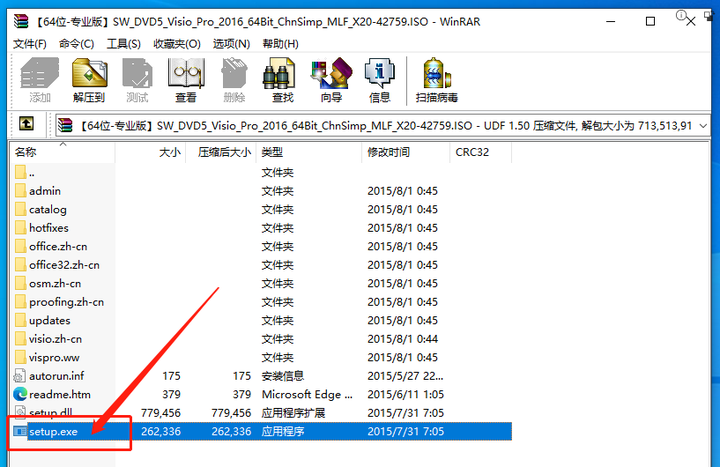Image resolution: width=720 pixels, height=467 pixels.
Task: Minimize the WinRAR window
Action: click(611, 21)
